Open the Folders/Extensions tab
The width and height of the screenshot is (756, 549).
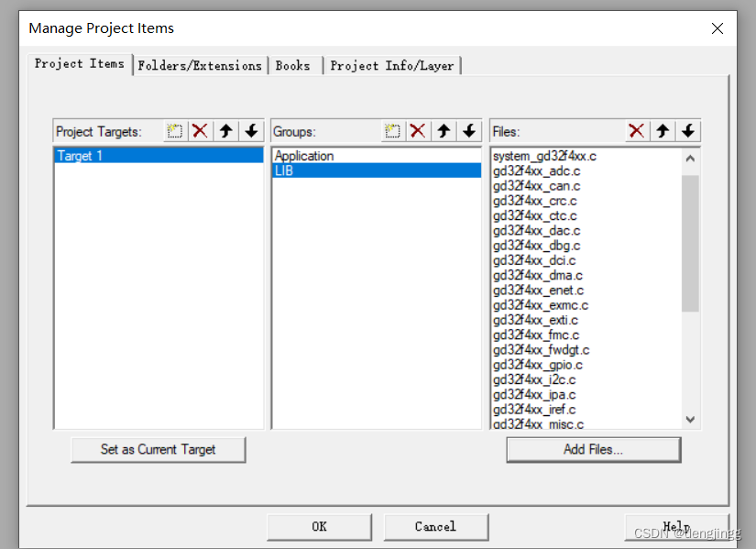[x=200, y=66]
